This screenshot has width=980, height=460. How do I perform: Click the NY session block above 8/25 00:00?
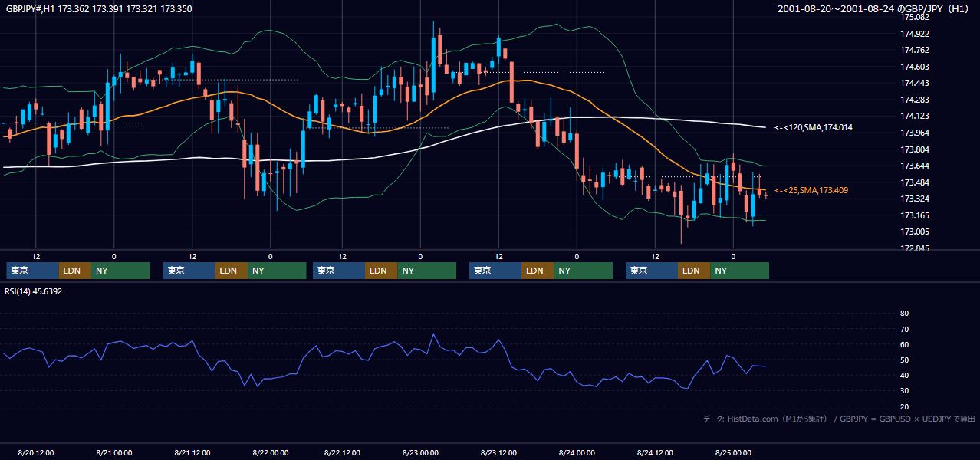click(739, 271)
